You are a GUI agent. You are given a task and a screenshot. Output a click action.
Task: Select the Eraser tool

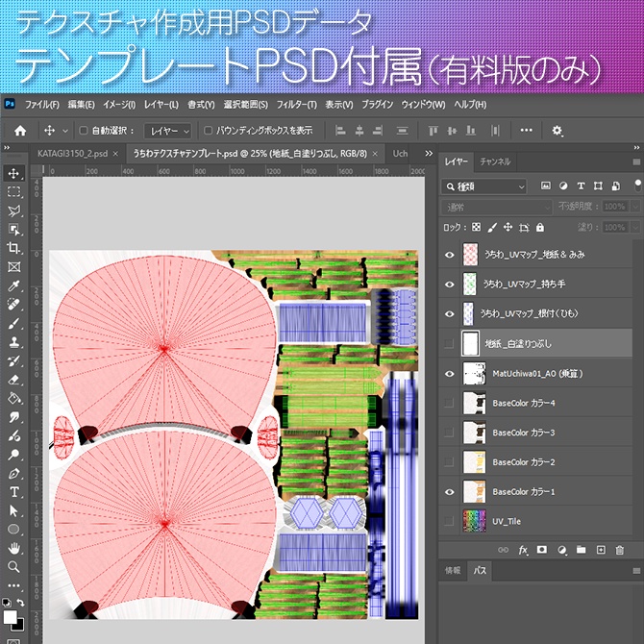(13, 380)
